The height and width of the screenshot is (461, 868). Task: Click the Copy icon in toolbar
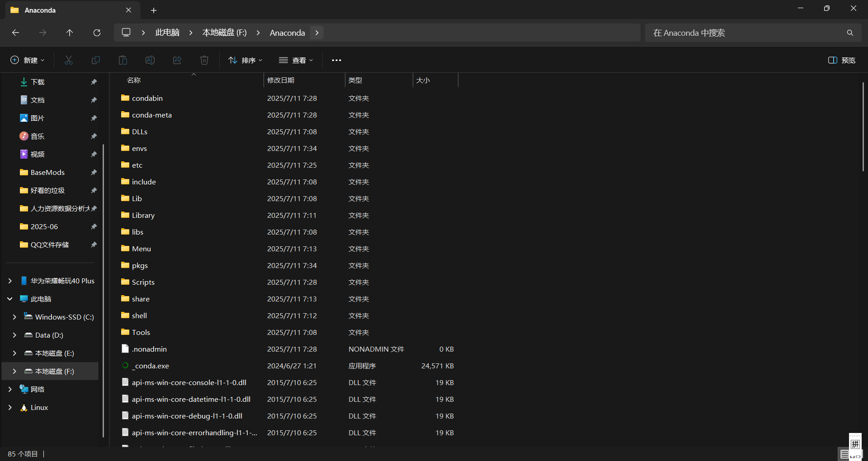(x=96, y=60)
